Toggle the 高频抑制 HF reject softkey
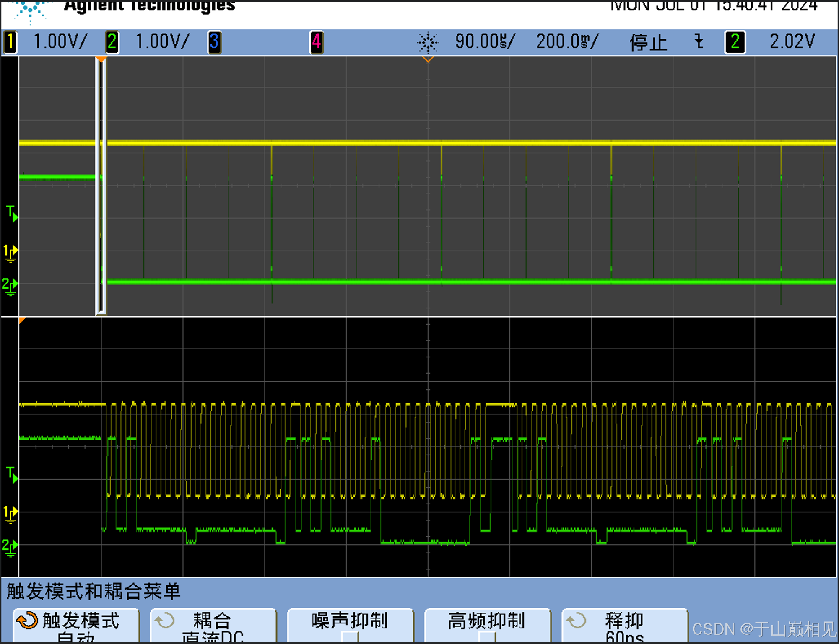 (x=488, y=625)
